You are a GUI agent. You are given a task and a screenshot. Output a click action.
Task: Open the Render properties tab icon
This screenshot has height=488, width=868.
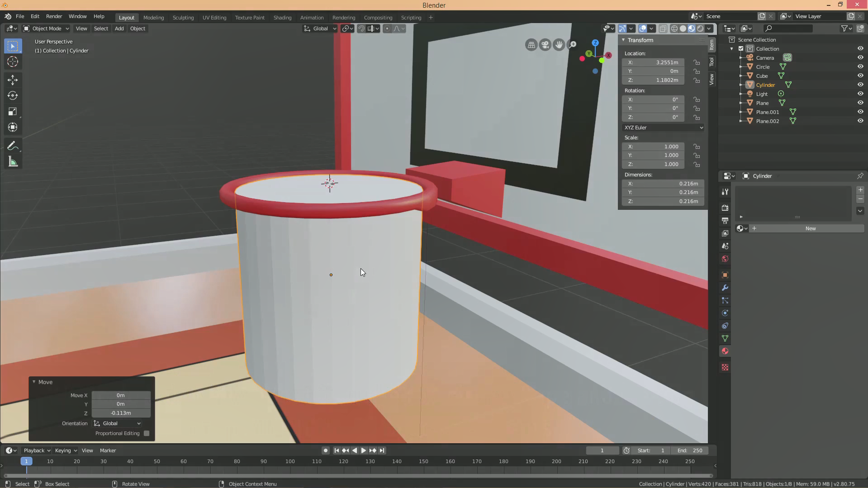pos(725,208)
